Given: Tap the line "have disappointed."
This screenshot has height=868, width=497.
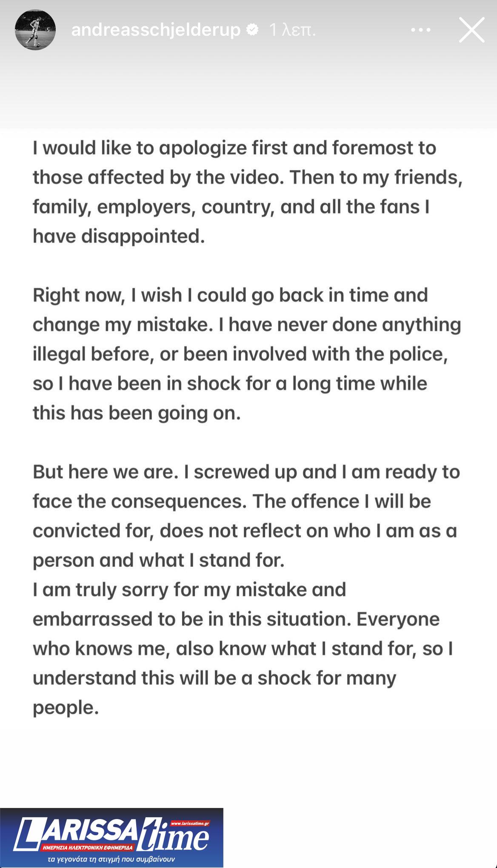Looking at the screenshot, I should [119, 236].
